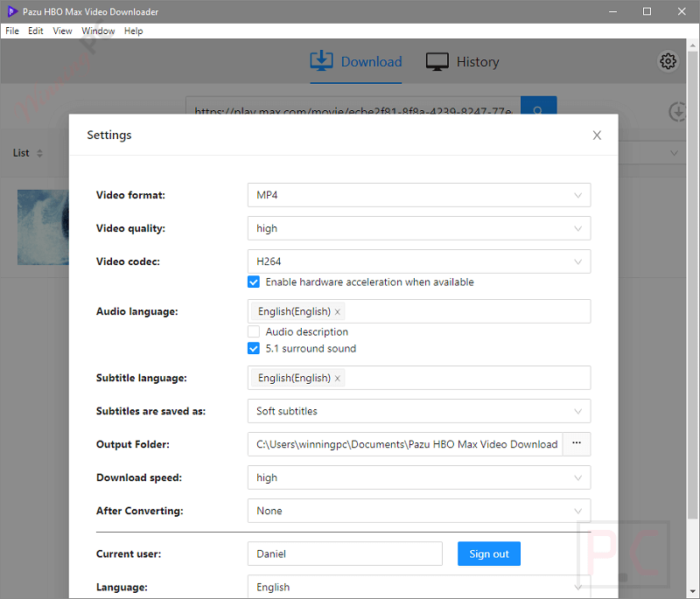Expand the Download speed dropdown

coord(419,477)
